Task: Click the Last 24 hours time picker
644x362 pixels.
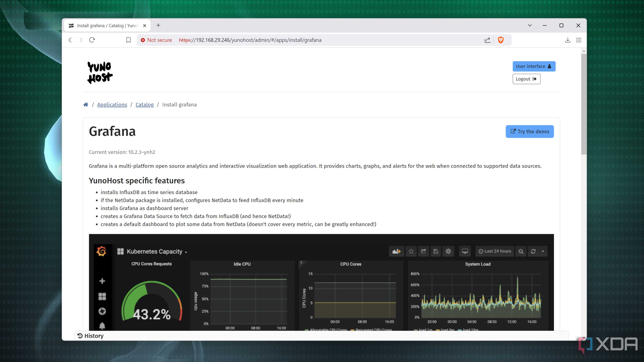Action: pos(495,251)
